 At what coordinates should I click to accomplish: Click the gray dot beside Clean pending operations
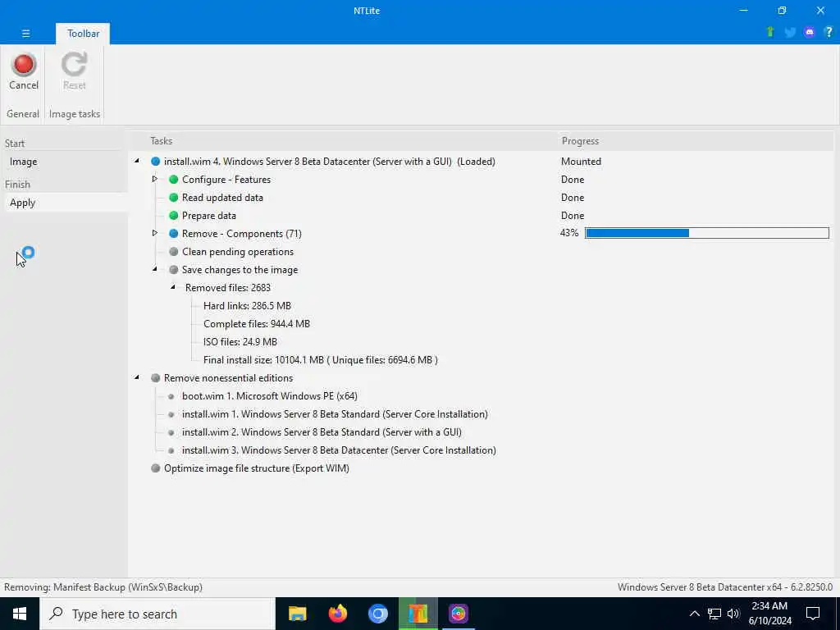coord(173,252)
